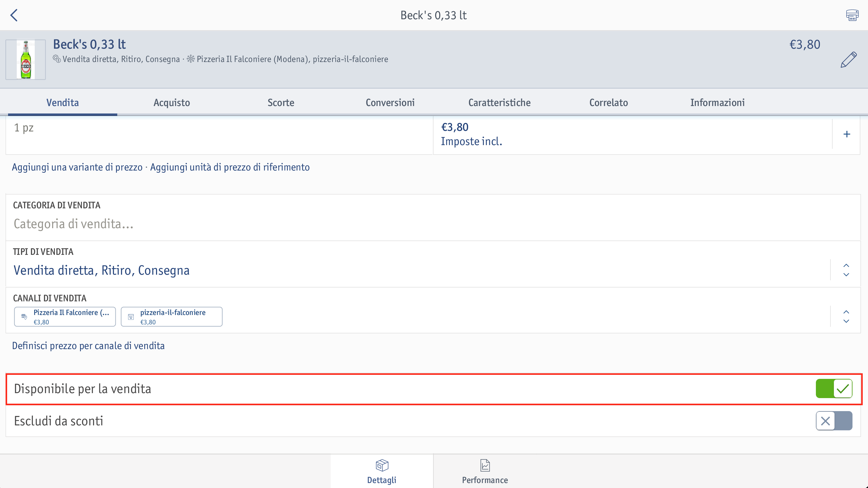Switch to the Acquisto tab

tap(172, 102)
